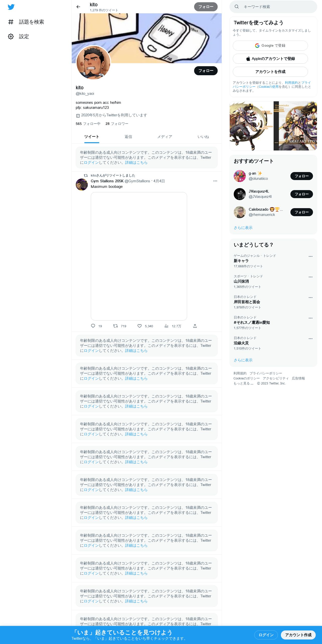Open the Arataki Itto promoted image
Screen dimensions: 322x644
click(273, 126)
